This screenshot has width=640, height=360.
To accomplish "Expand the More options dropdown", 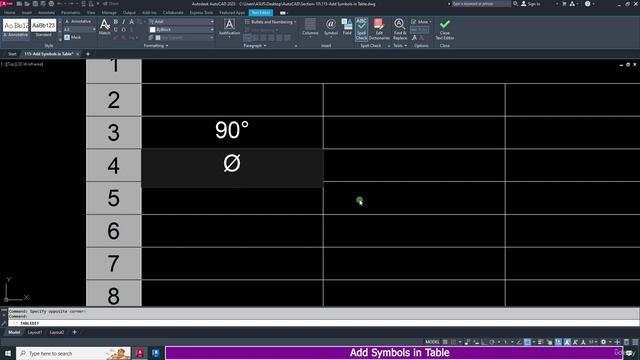I will pos(421,22).
